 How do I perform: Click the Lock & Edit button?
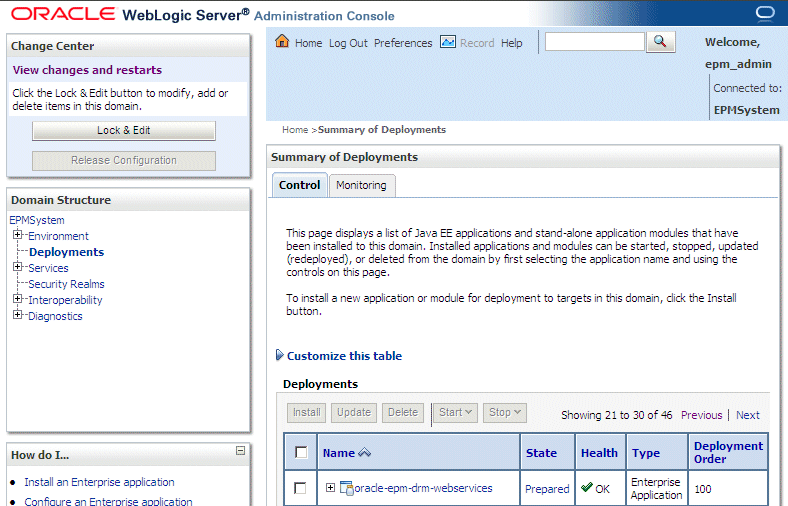coord(124,131)
